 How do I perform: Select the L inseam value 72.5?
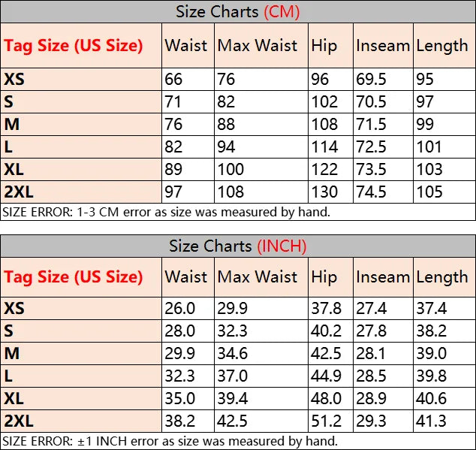(x=371, y=146)
